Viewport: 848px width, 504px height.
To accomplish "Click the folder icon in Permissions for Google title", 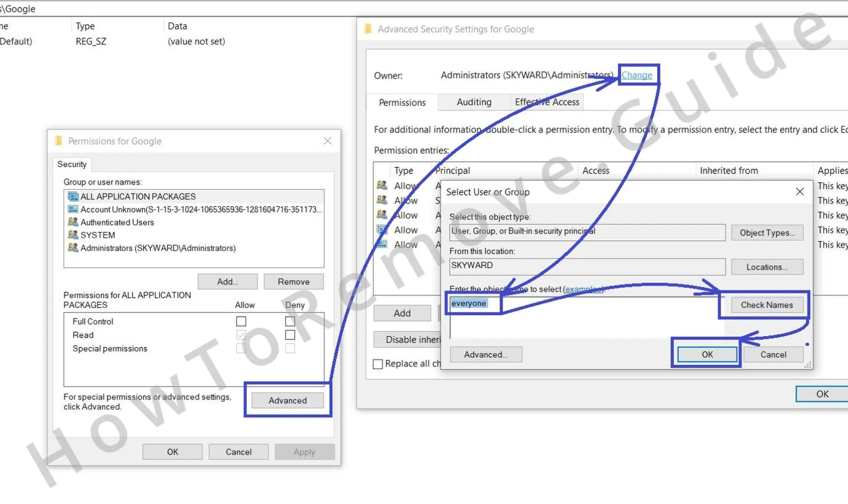I will click(59, 141).
